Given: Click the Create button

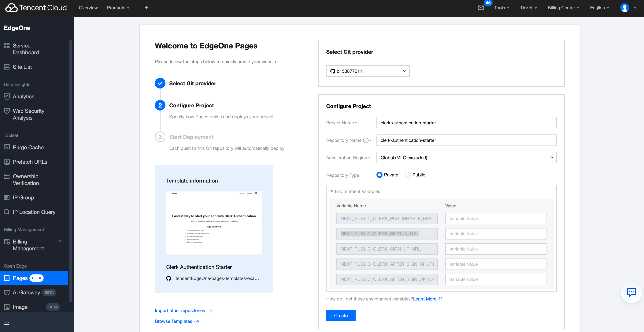Looking at the screenshot, I should (341, 315).
